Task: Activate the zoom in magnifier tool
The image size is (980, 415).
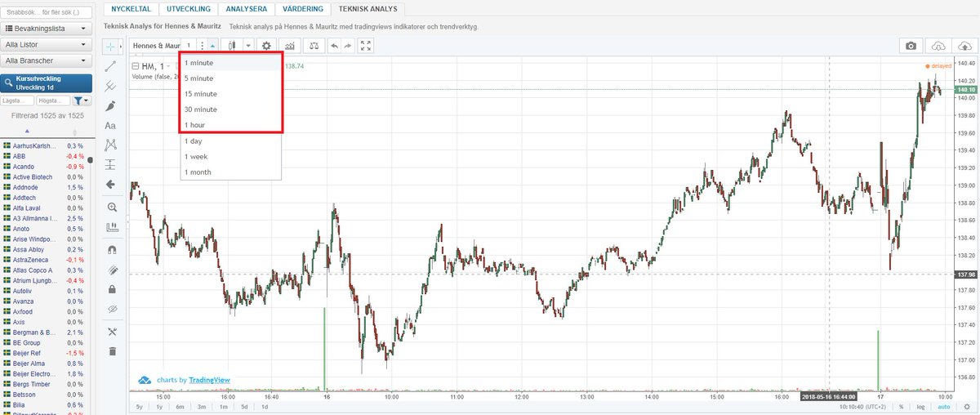Action: pyautogui.click(x=112, y=207)
